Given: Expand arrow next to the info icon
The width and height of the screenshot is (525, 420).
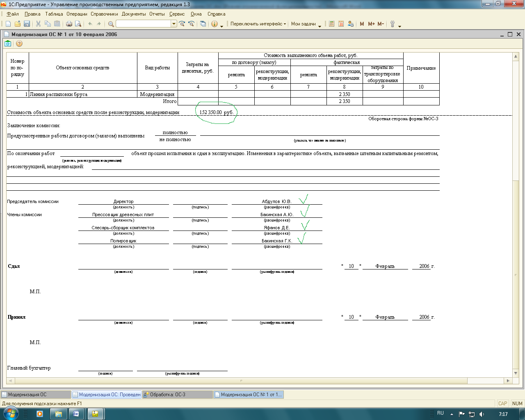Looking at the screenshot, I should pos(222,25).
